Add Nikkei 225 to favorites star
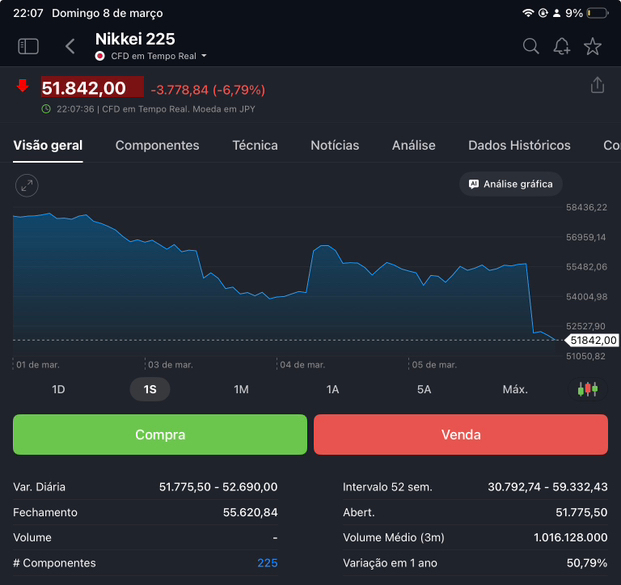This screenshot has width=621, height=585. (x=593, y=46)
